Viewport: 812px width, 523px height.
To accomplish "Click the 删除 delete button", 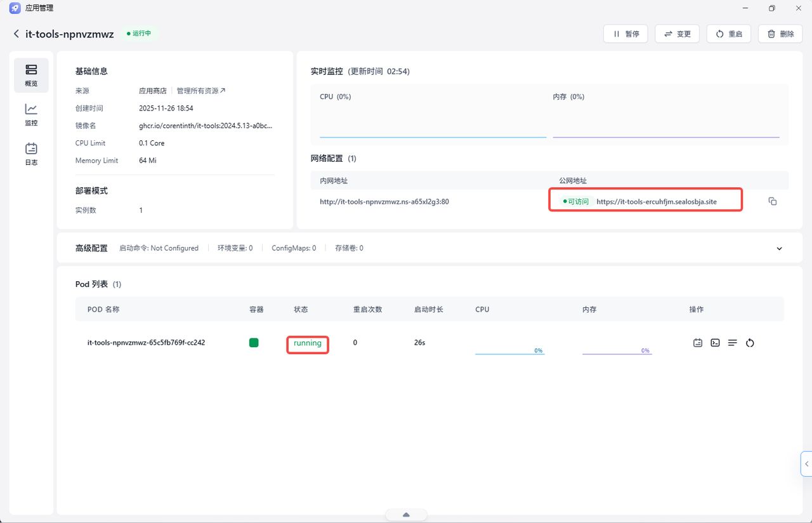I will click(780, 34).
